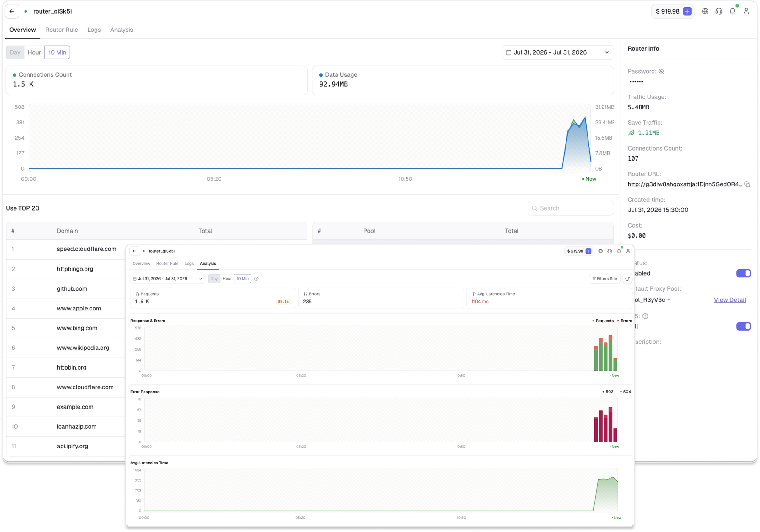Toggle the 504 legend in Error Response chart
The width and height of the screenshot is (760, 532).
pyautogui.click(x=625, y=392)
